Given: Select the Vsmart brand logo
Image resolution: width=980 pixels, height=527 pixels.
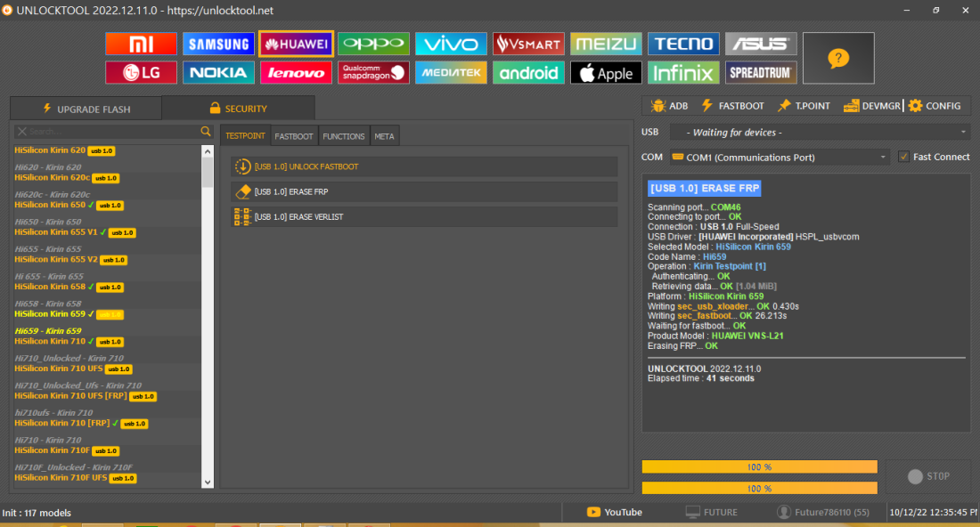Looking at the screenshot, I should tap(528, 44).
